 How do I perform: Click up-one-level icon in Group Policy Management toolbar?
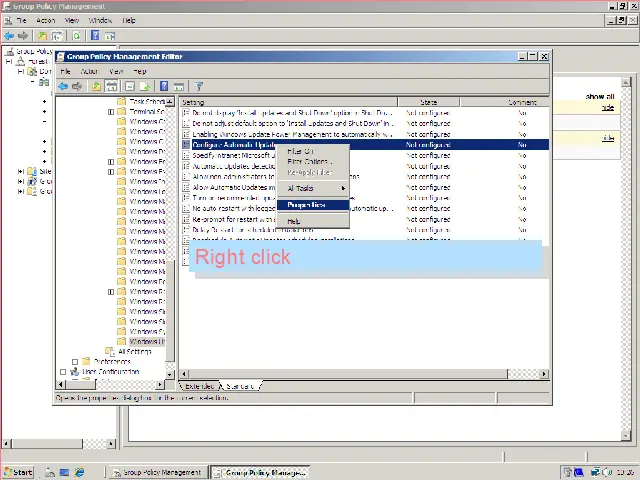pyautogui.click(x=42, y=36)
